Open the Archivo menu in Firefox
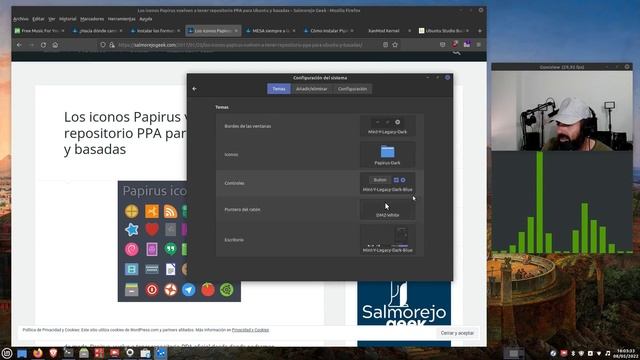640x360 pixels. (x=21, y=19)
